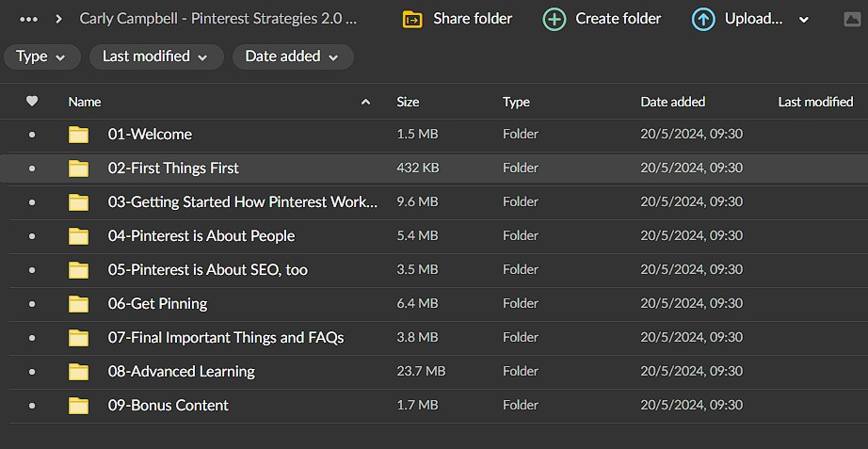Click the 08-Advanced Learning folder icon
Screen dimensions: 868x449
[x=78, y=371]
